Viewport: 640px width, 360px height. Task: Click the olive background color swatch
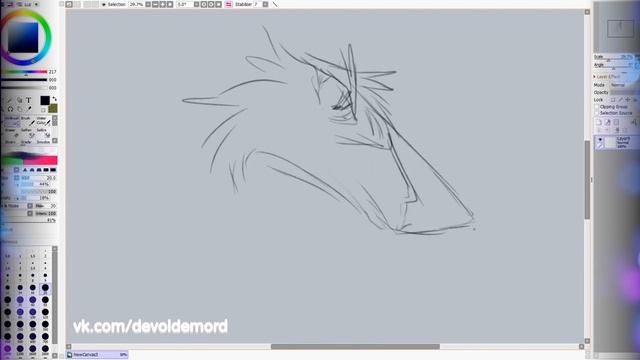pyautogui.click(x=53, y=109)
